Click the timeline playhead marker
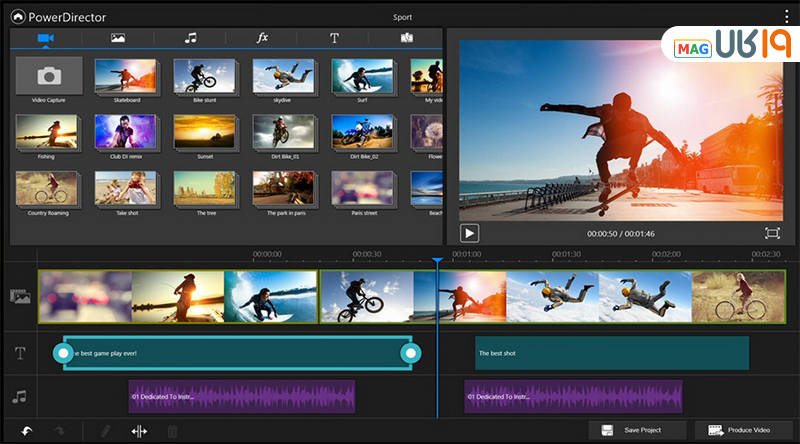The height and width of the screenshot is (444, 800). pyautogui.click(x=437, y=260)
